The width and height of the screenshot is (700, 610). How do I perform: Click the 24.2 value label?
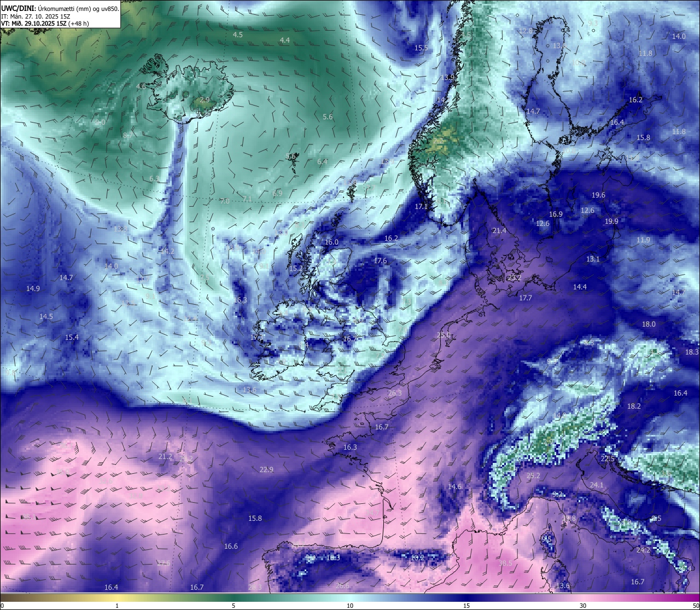pos(643,550)
